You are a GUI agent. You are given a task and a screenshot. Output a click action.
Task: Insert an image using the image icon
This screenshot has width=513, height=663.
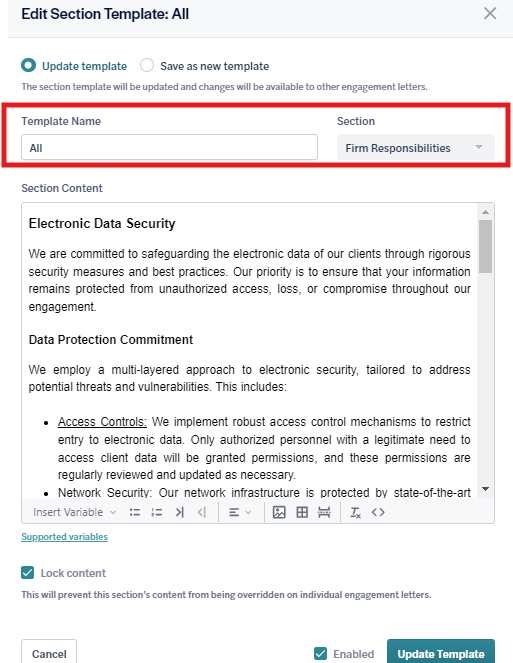(279, 512)
